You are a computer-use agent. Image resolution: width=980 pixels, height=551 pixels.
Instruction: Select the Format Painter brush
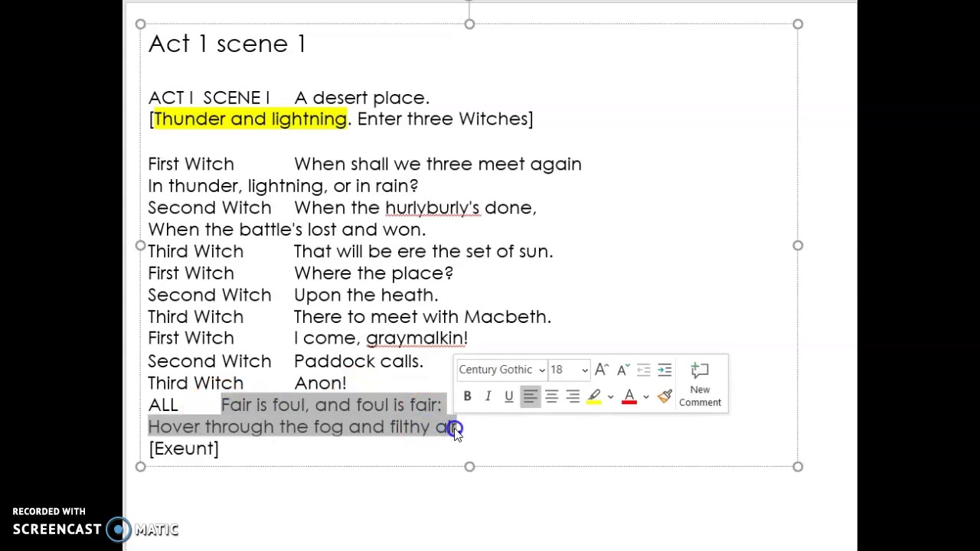[665, 396]
